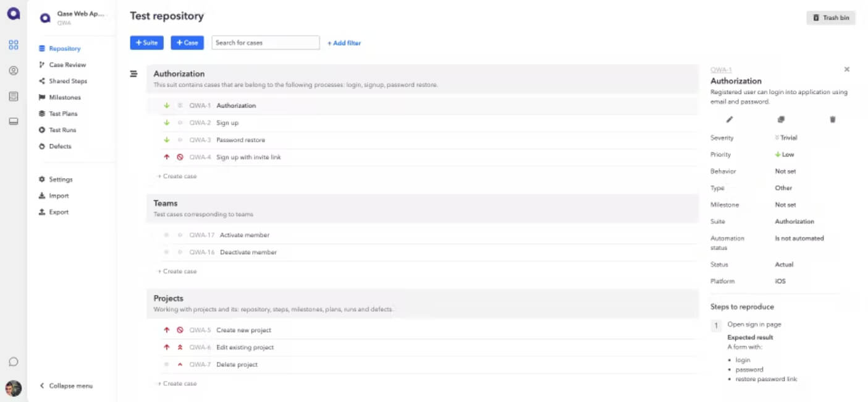The height and width of the screenshot is (402, 868).
Task: Click the + Add filter link
Action: pyautogui.click(x=344, y=43)
